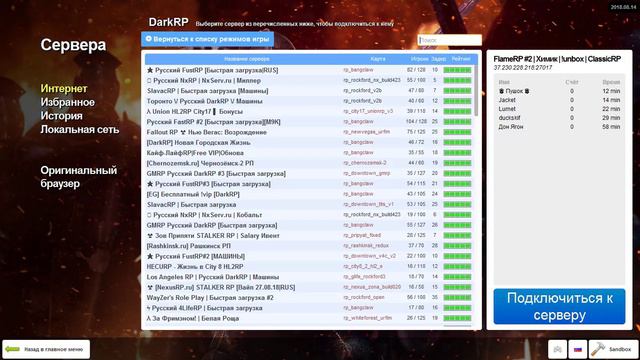The height and width of the screenshot is (360, 640).
Task: Click the lambda icon on За Фрименом! row
Action: point(149,318)
